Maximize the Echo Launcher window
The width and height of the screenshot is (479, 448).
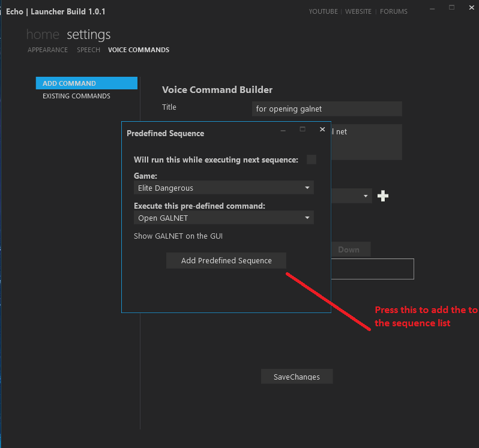pos(451,8)
